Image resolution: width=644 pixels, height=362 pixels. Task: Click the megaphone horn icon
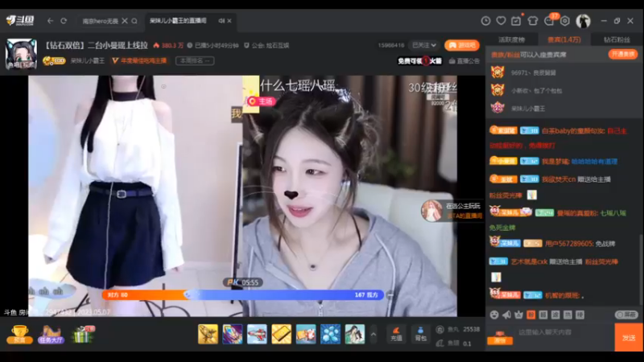pyautogui.click(x=507, y=315)
